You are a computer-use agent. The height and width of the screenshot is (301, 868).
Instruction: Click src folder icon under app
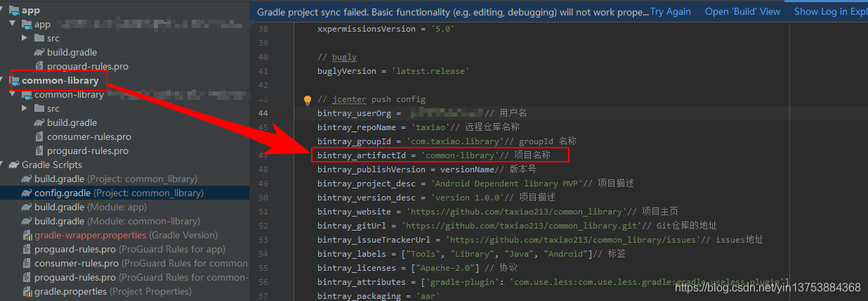[40, 38]
